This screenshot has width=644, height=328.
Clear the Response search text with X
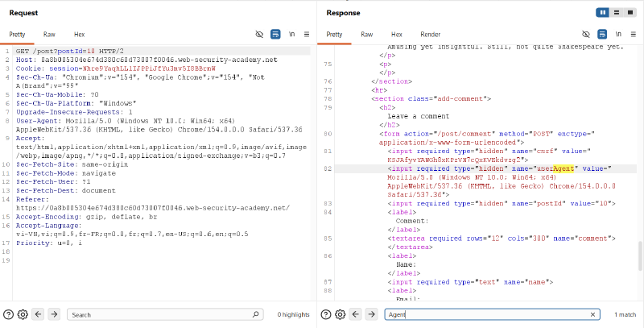point(592,314)
